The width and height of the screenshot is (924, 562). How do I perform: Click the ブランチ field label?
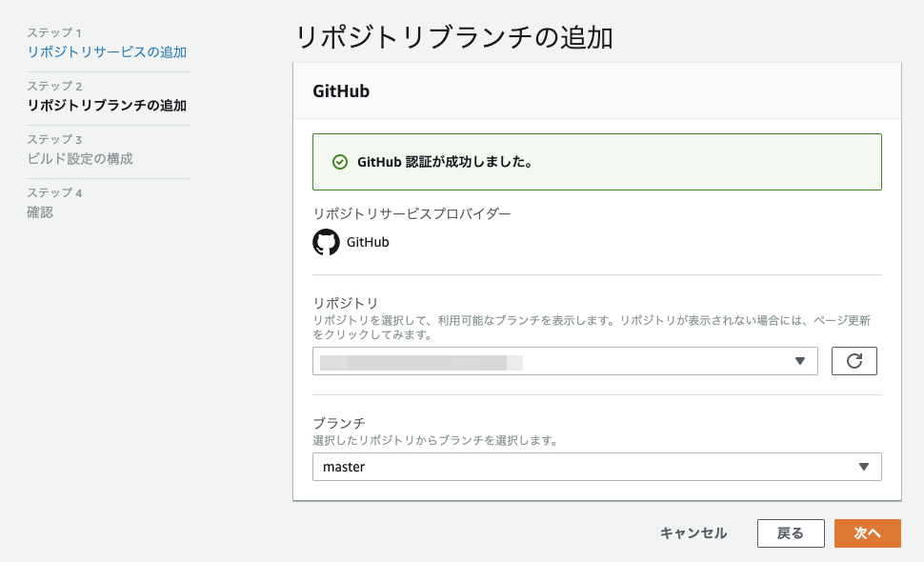[339, 423]
